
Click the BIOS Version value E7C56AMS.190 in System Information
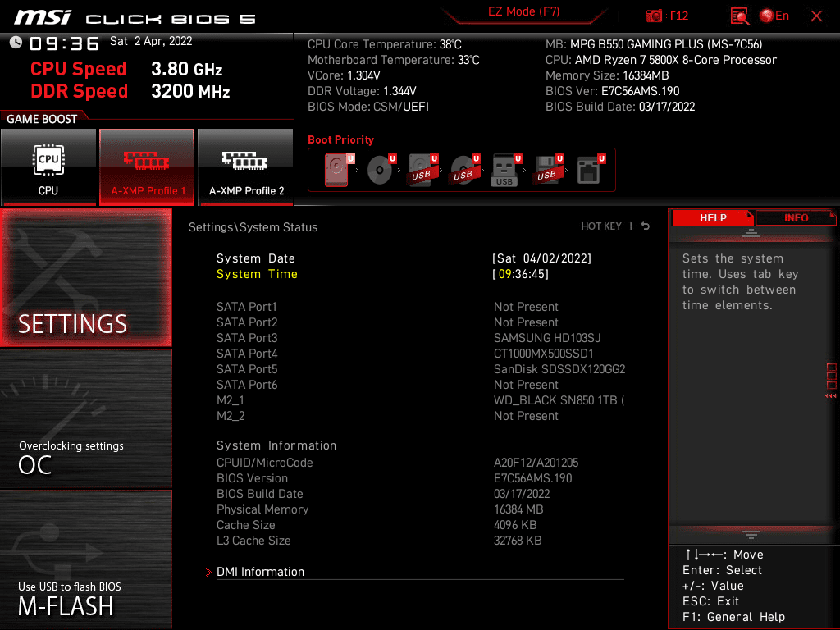[532, 478]
